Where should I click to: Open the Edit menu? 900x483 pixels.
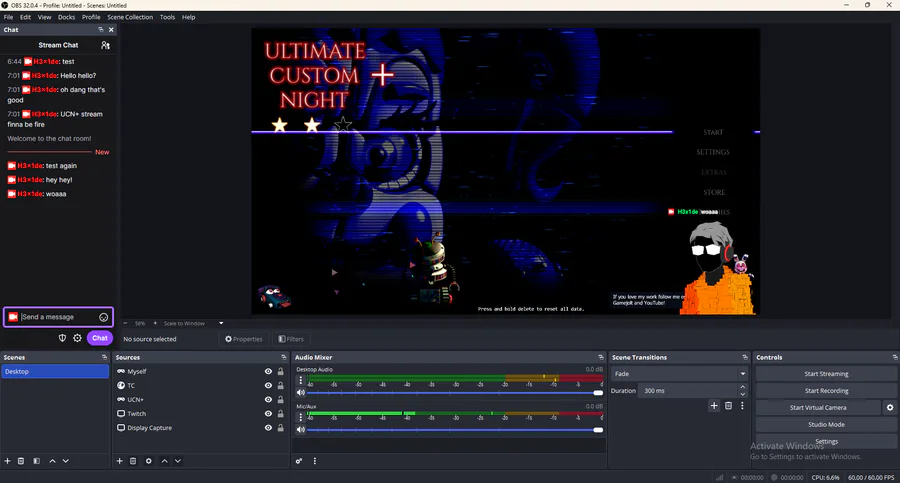25,17
